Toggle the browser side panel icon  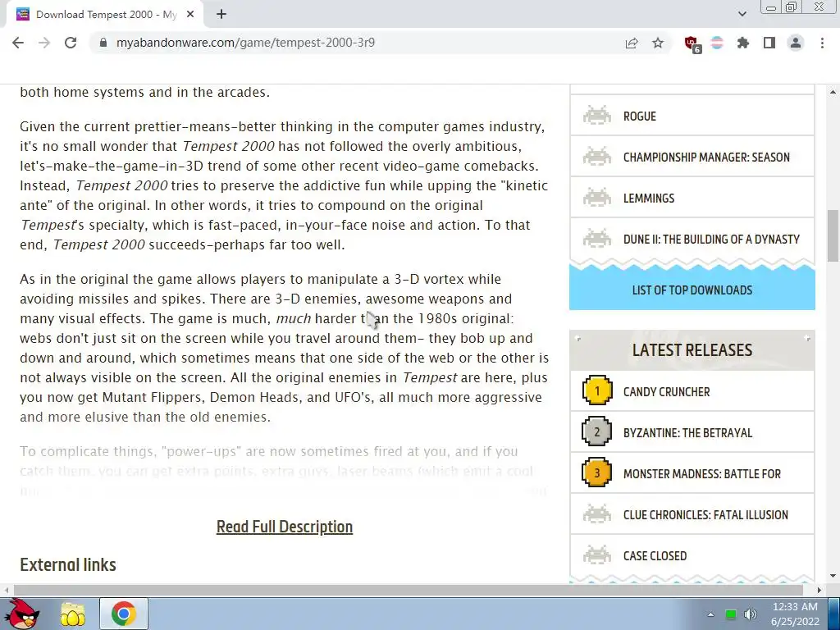point(769,43)
